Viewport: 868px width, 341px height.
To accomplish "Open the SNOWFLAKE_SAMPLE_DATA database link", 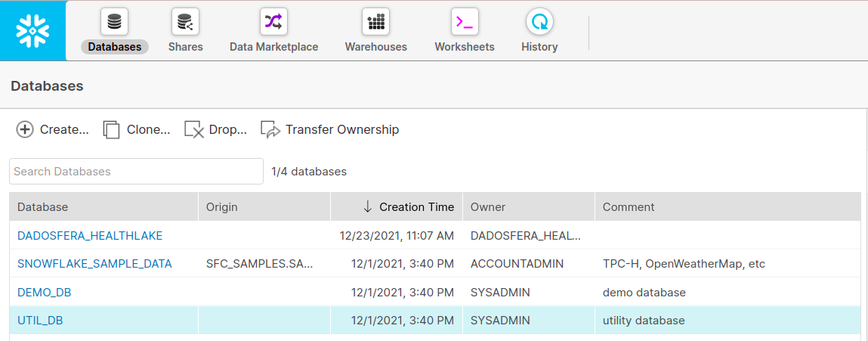I will (94, 264).
